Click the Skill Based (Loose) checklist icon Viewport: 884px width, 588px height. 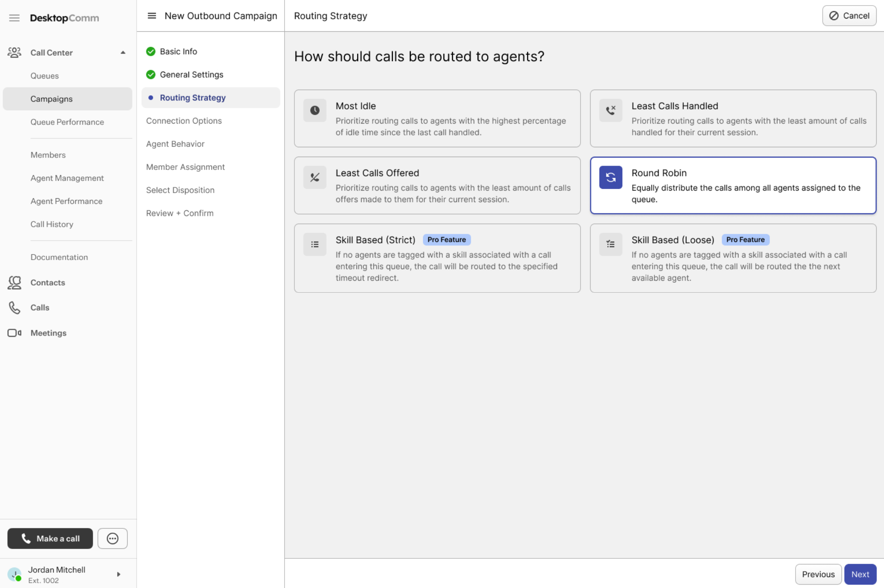point(610,244)
